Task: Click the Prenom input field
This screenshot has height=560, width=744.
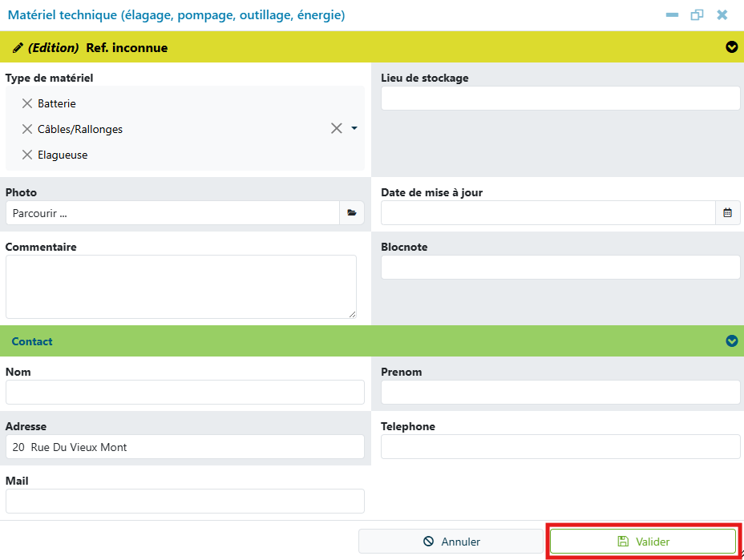Action: coord(560,392)
